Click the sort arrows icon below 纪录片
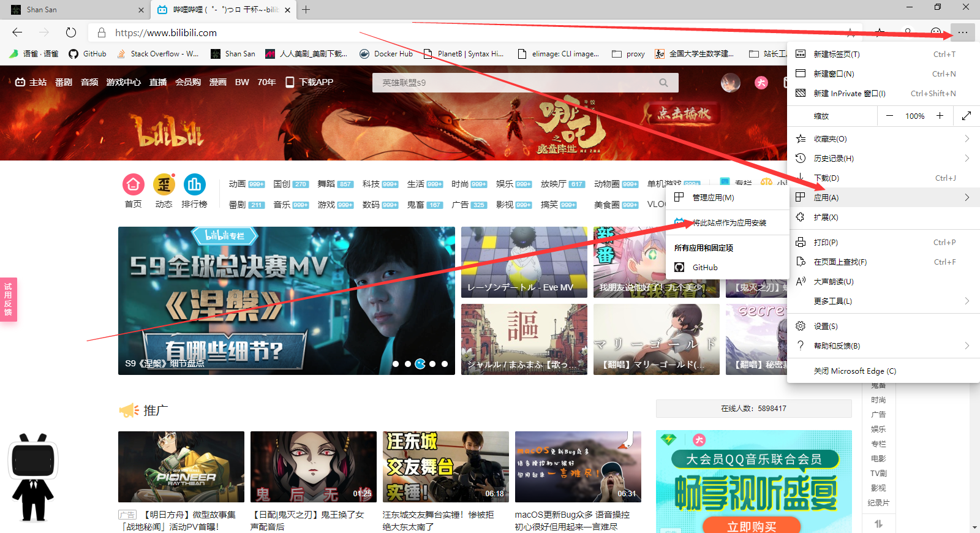This screenshot has height=533, width=980. (x=878, y=524)
